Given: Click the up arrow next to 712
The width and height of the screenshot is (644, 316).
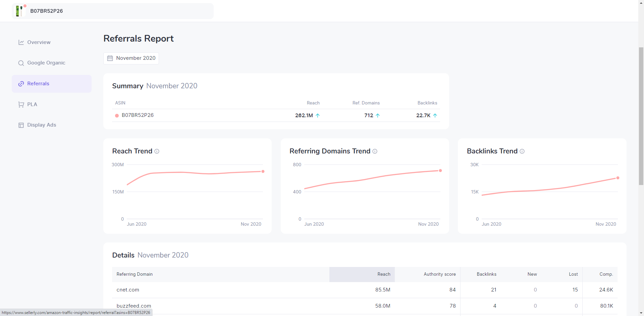Looking at the screenshot, I should (x=378, y=115).
